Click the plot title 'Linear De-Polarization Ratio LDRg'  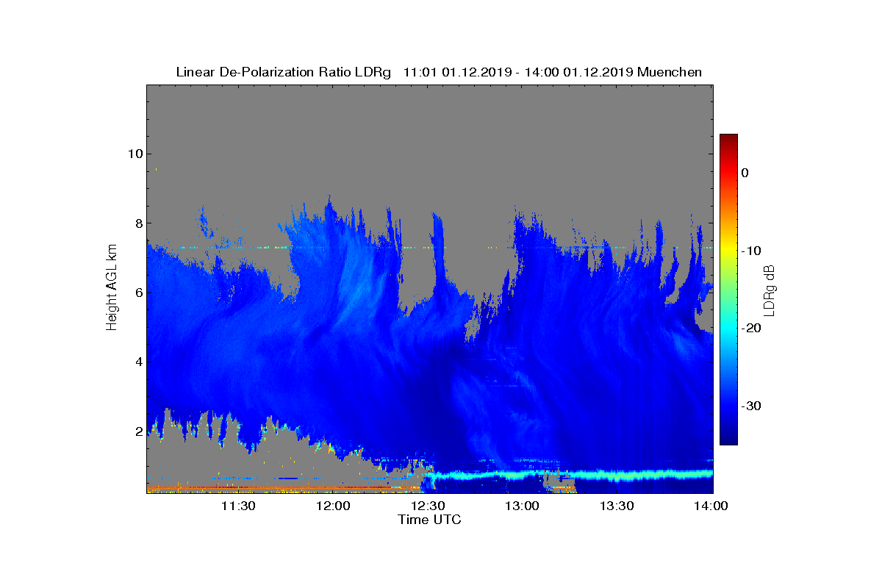pos(284,72)
